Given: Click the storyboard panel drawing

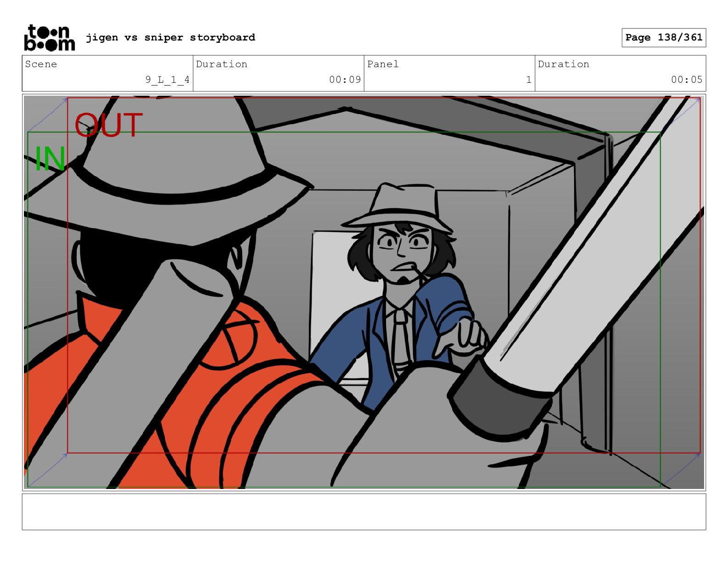Looking at the screenshot, I should (364, 293).
